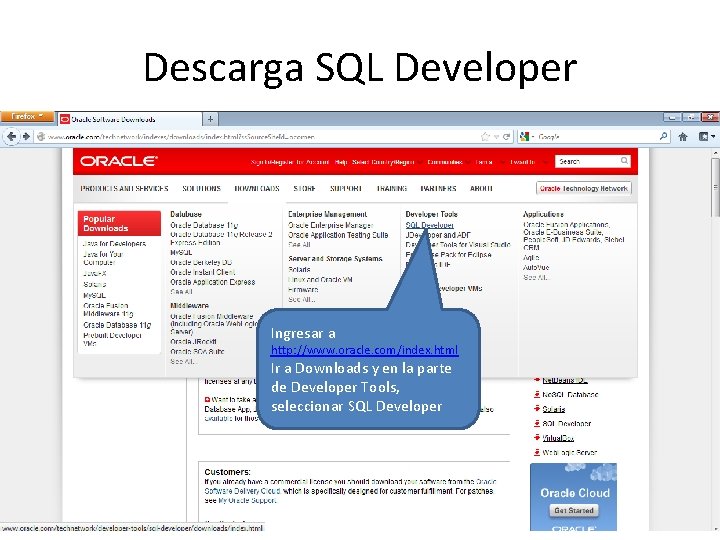Click Oracle Berkeley DB link

(201, 262)
